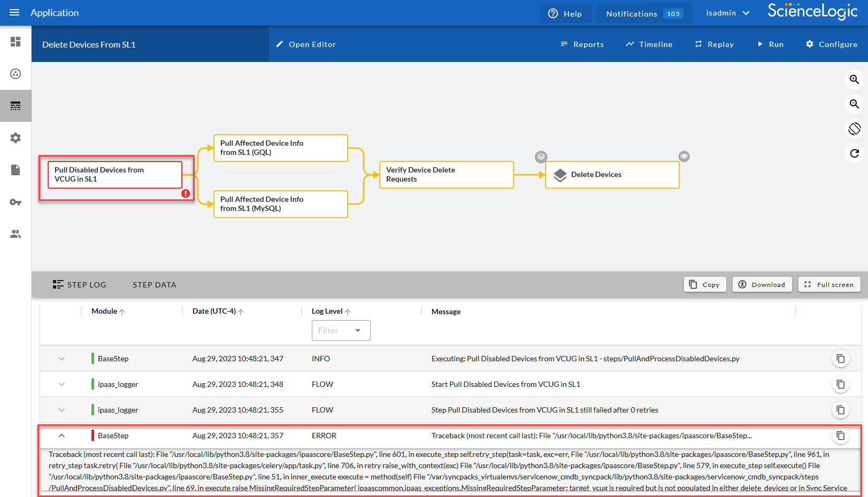Click the zoom out magnifier icon
Viewport: 868px width, 497px height.
(854, 104)
